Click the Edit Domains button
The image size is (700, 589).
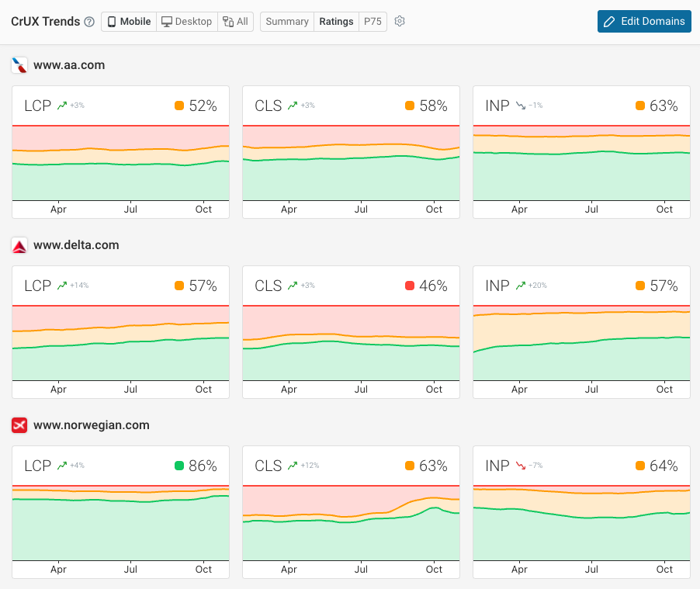[646, 21]
